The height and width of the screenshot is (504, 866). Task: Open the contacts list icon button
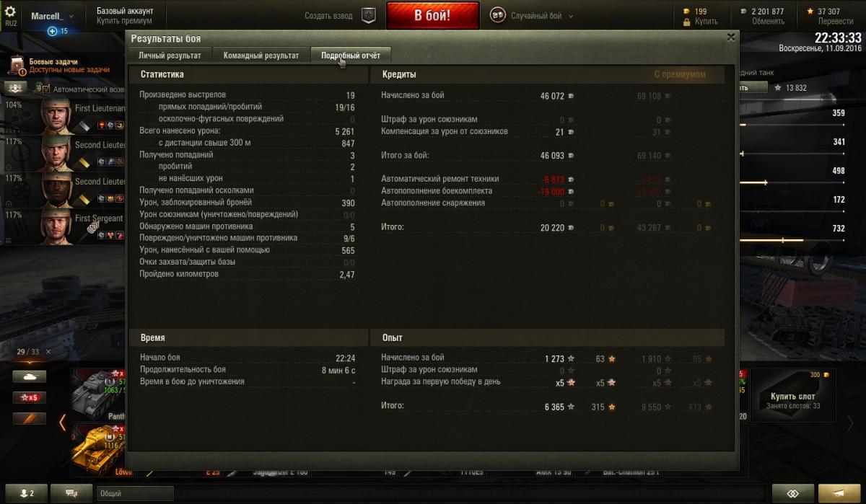pyautogui.click(x=27, y=493)
